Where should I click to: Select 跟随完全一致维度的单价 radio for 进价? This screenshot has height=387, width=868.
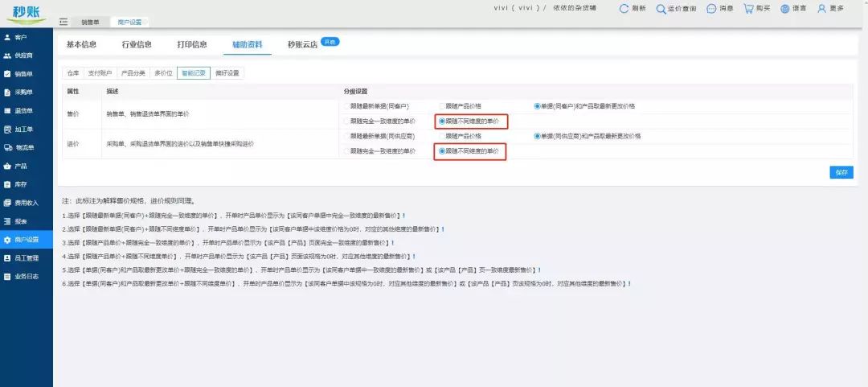pos(347,151)
